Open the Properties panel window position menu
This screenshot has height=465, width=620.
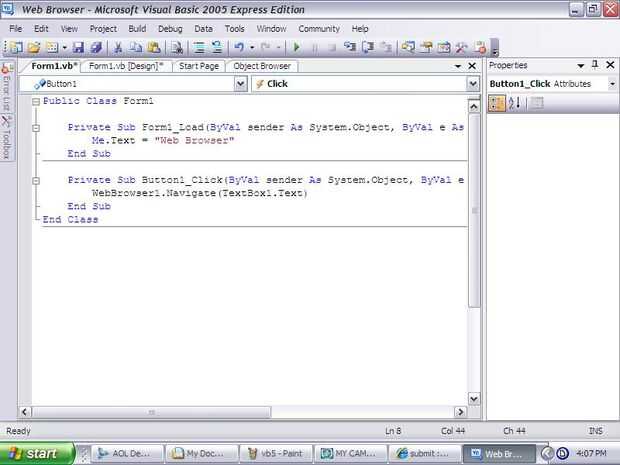coord(580,66)
